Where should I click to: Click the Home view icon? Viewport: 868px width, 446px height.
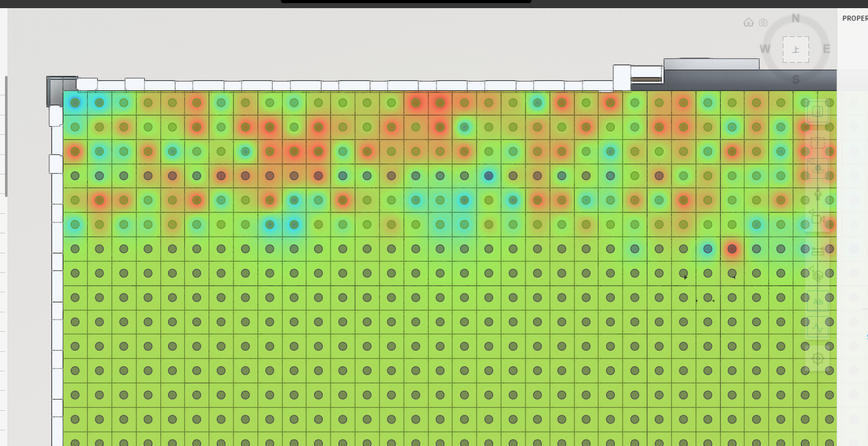pos(748,22)
